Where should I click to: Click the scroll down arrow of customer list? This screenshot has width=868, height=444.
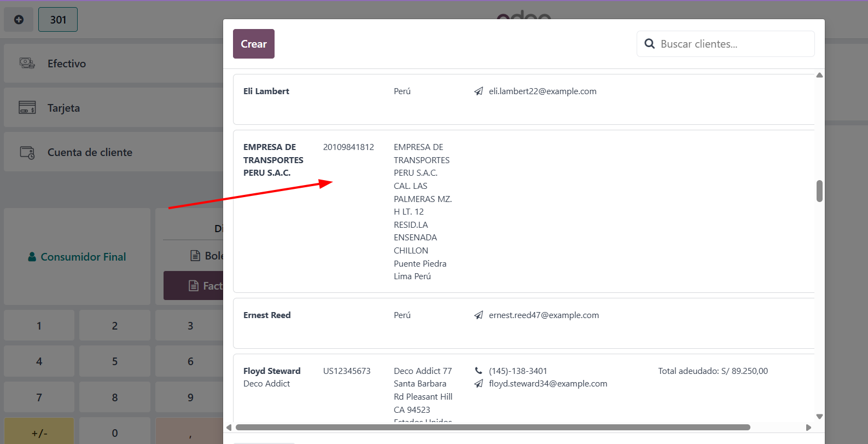[819, 417]
